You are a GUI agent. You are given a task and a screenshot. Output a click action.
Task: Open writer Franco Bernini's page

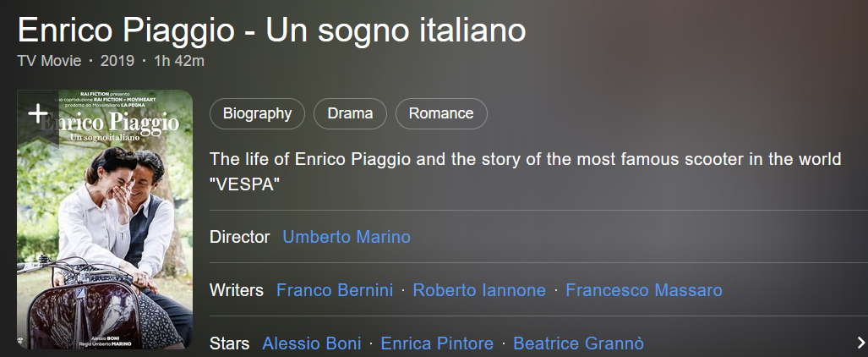pos(335,290)
